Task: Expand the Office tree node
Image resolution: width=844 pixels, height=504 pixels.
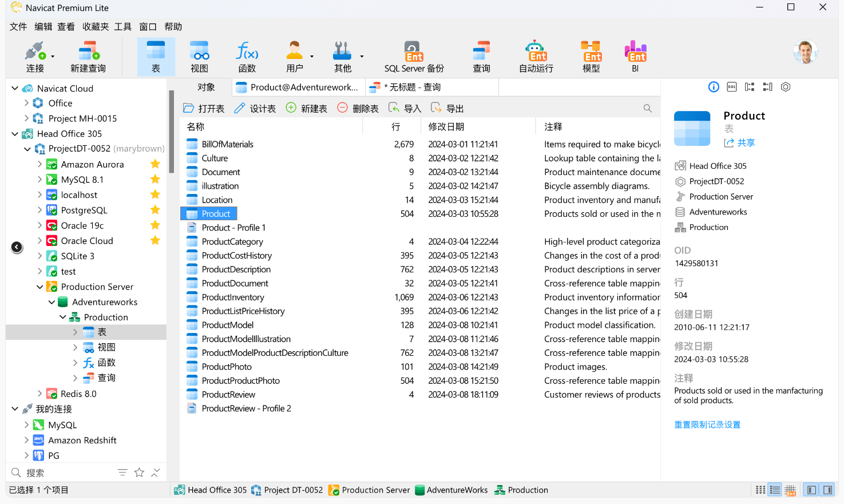Action: (26, 103)
